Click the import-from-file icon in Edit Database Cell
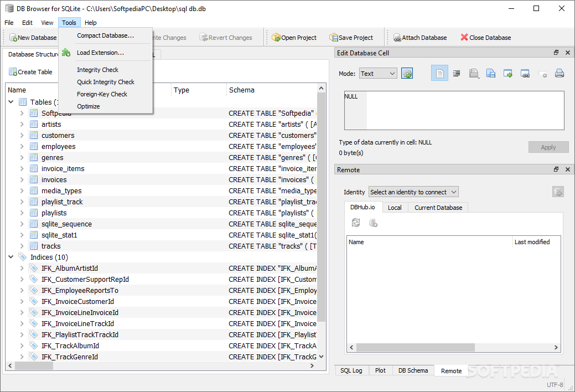The width and height of the screenshot is (575, 392). pyautogui.click(x=474, y=74)
